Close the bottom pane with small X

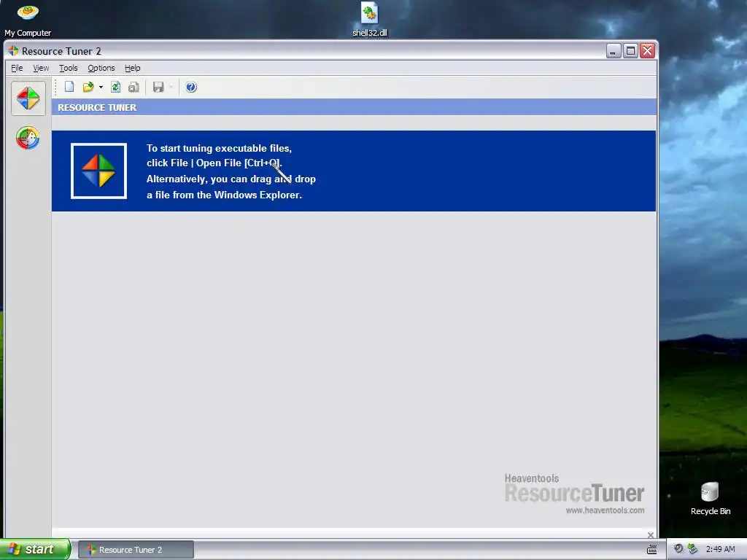coord(651,534)
